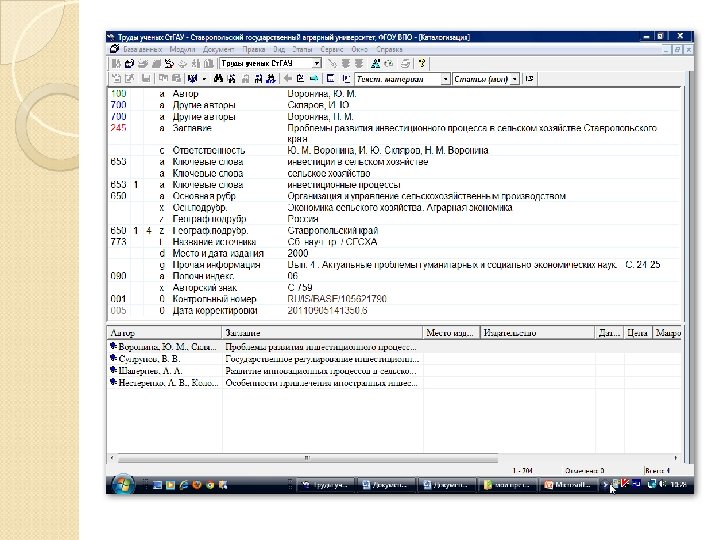720x540 pixels.
Task: Click the icon just left of Текст. материал dropdown
Action: pos(347,79)
